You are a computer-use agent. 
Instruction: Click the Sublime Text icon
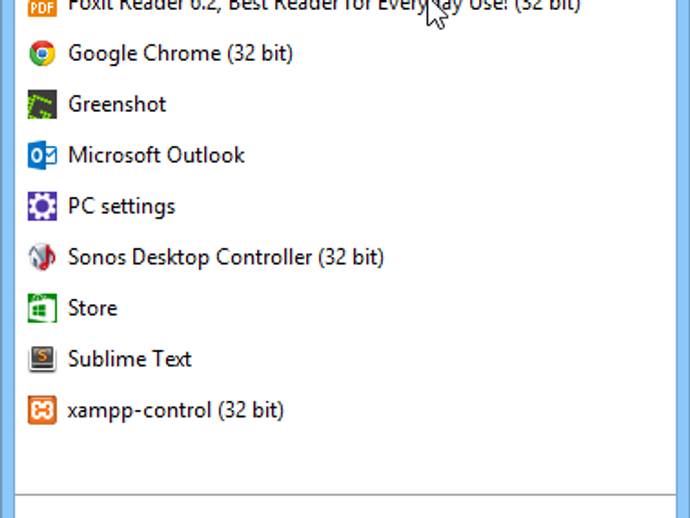coord(42,360)
